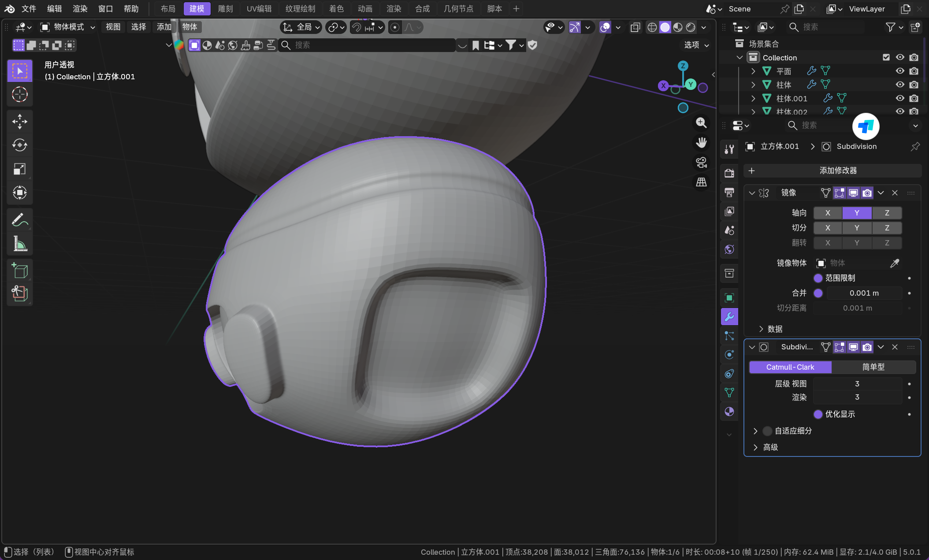Open the Modifier properties wrench tab
This screenshot has height=560, width=929.
(x=729, y=317)
